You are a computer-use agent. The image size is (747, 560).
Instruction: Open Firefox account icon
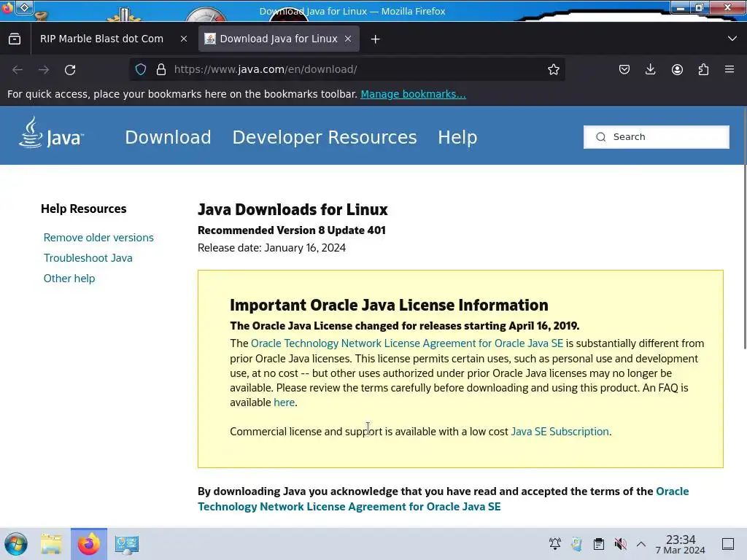(x=677, y=69)
